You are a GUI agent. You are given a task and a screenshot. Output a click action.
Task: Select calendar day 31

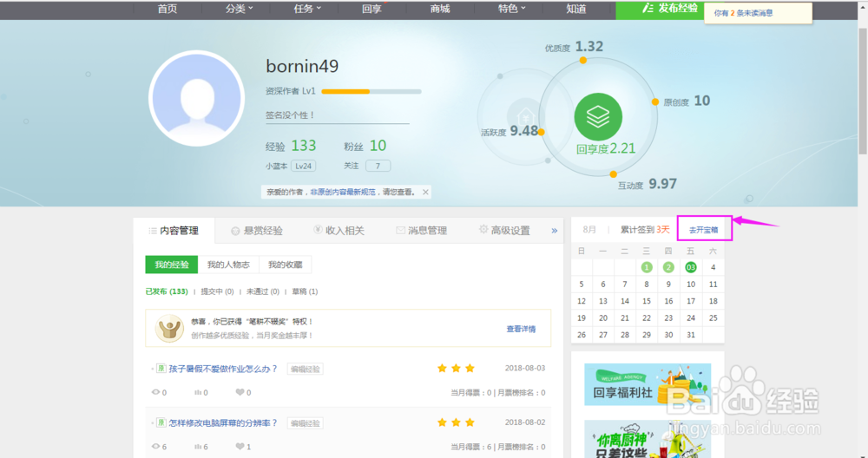(691, 335)
